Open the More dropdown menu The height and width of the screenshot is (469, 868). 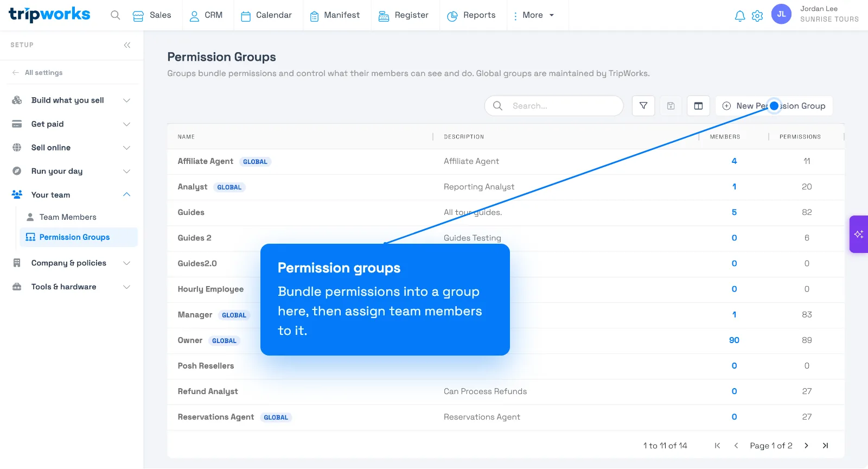pos(535,15)
